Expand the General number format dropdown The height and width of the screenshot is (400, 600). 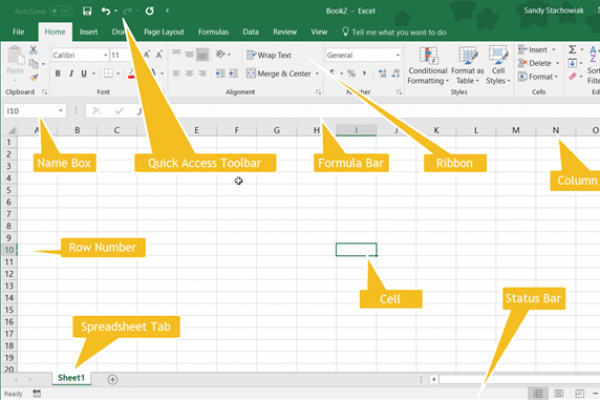pos(396,55)
